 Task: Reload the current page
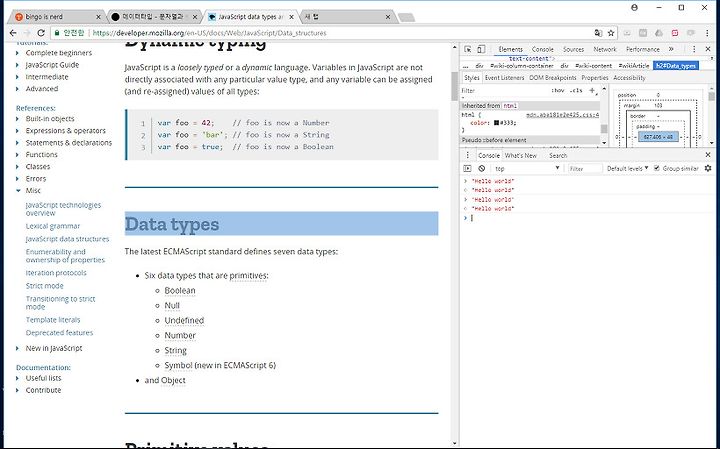[x=41, y=33]
